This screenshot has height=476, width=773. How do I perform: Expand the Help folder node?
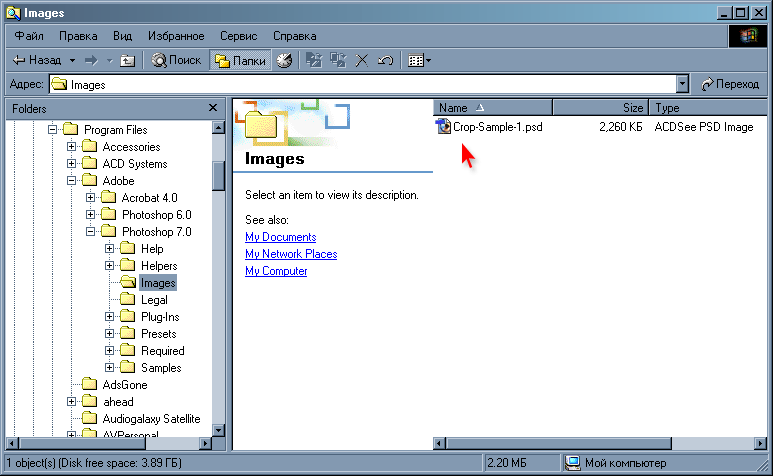click(109, 248)
